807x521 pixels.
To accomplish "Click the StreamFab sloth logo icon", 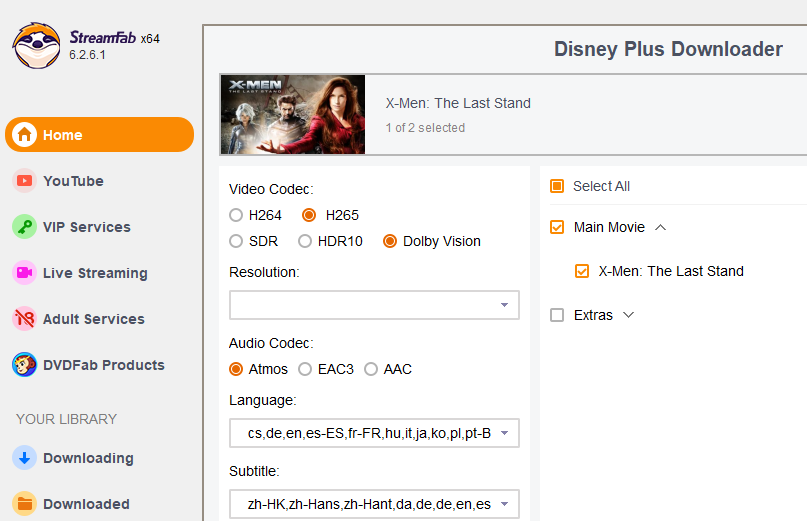I will pyautogui.click(x=37, y=46).
